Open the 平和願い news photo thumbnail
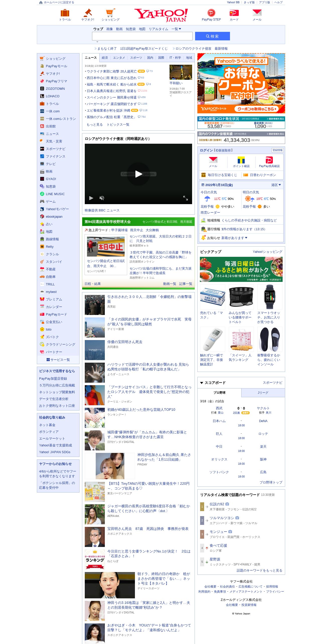The width and height of the screenshot is (322, 644). point(181,72)
